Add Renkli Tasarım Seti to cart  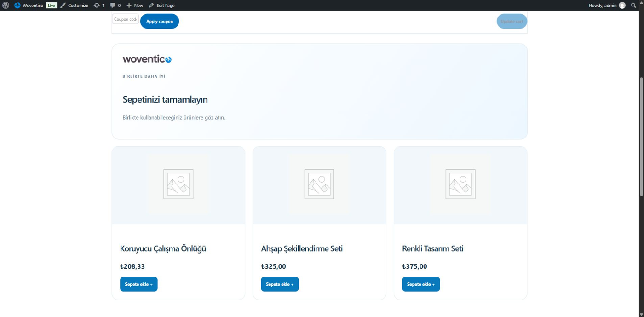coord(421,284)
